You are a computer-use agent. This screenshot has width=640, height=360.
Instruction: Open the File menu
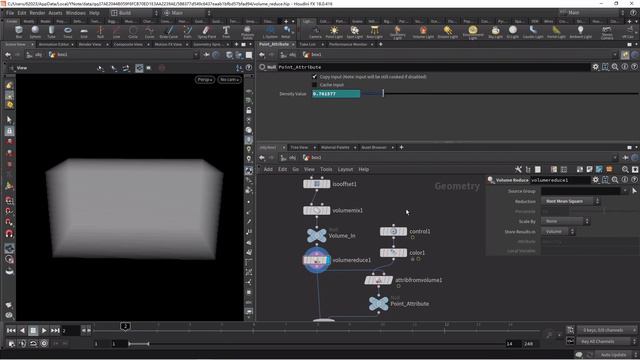pos(10,13)
